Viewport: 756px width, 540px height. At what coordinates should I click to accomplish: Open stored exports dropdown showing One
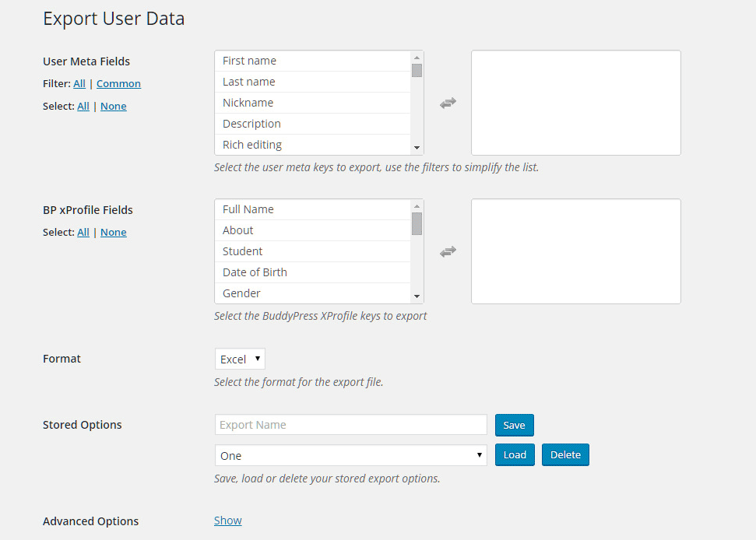coord(350,455)
